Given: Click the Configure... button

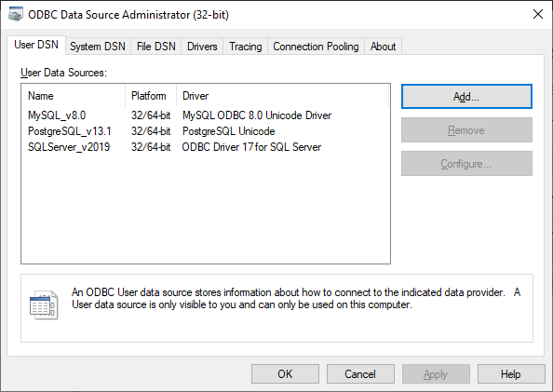Looking at the screenshot, I should pyautogui.click(x=466, y=164).
